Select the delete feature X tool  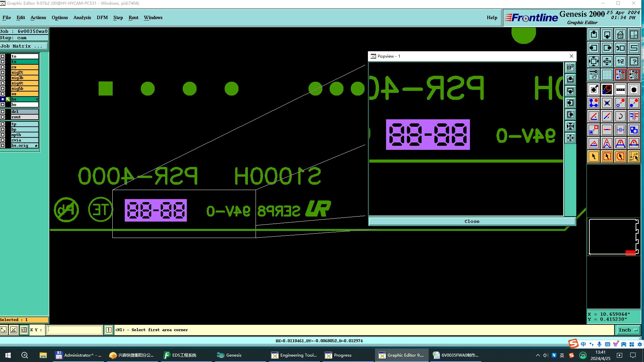pyautogui.click(x=607, y=103)
